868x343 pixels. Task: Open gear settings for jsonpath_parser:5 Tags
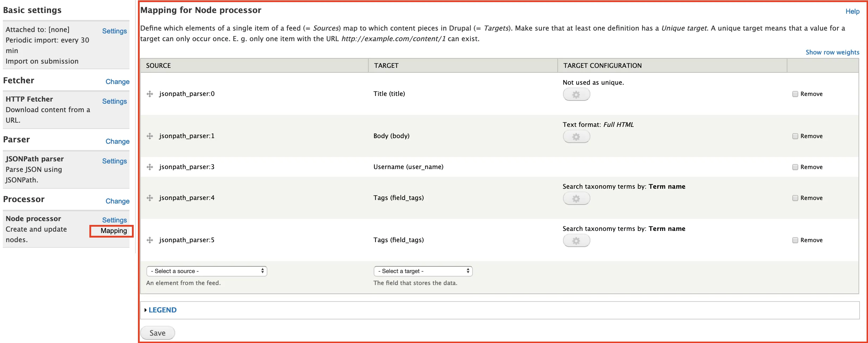pos(576,241)
